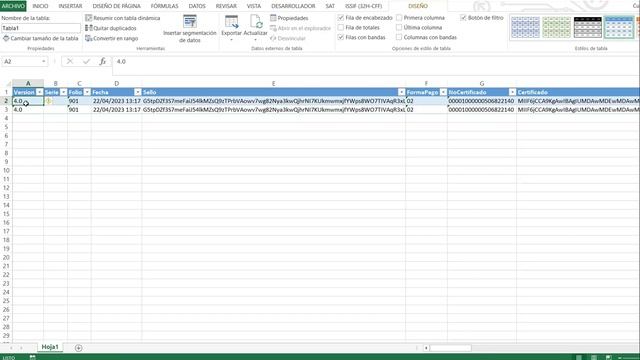Click the warning indicator in cell B2

(x=49, y=101)
